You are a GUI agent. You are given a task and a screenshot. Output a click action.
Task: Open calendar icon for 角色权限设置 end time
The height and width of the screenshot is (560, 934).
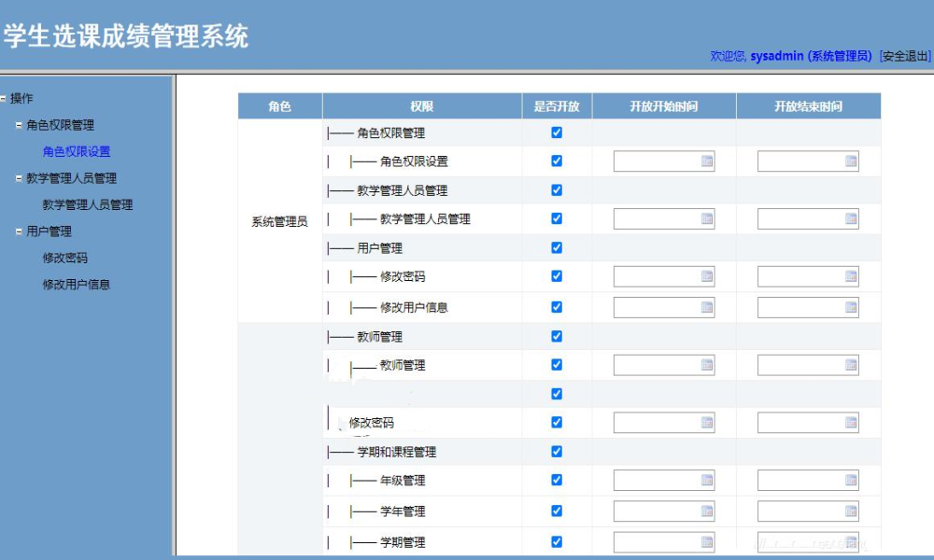pos(851,161)
